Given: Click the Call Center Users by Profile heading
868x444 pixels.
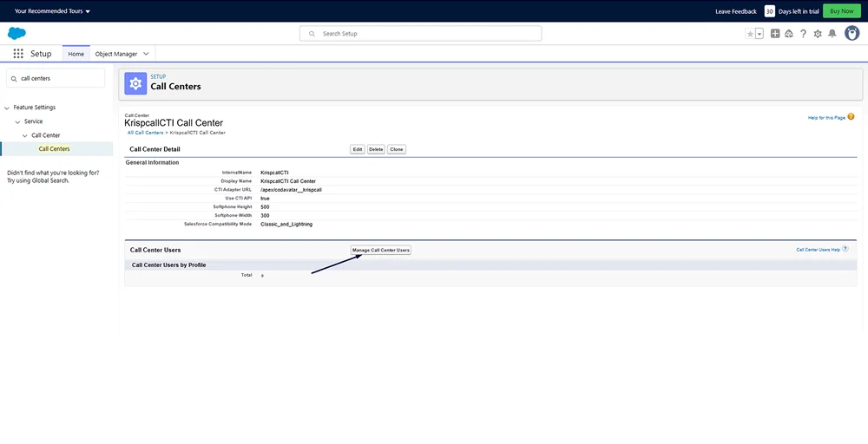Looking at the screenshot, I should tap(169, 264).
